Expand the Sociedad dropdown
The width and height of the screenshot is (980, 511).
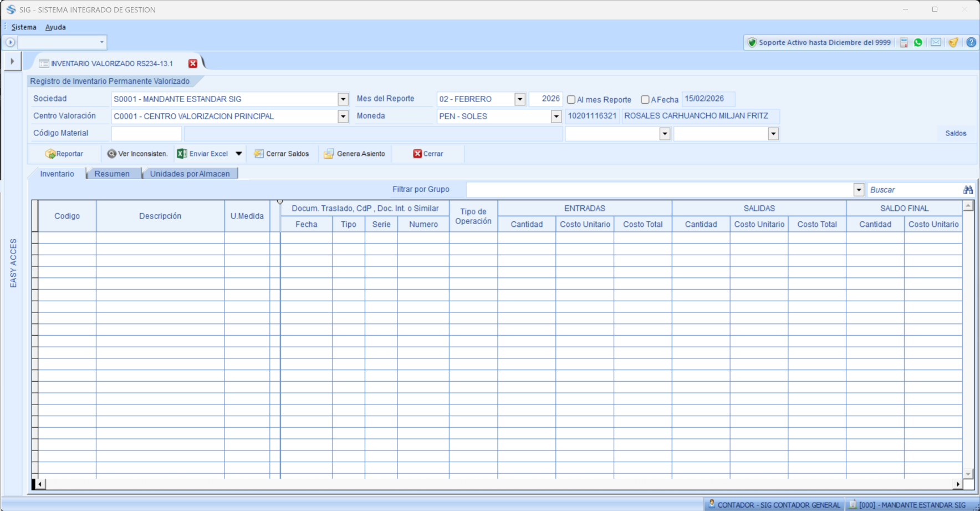coord(343,99)
